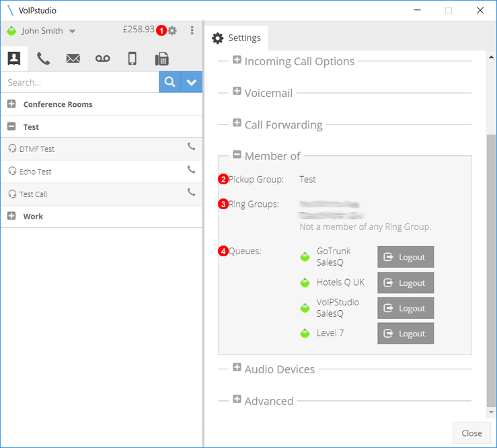Click the settings scrollbar down arrow

click(491, 412)
